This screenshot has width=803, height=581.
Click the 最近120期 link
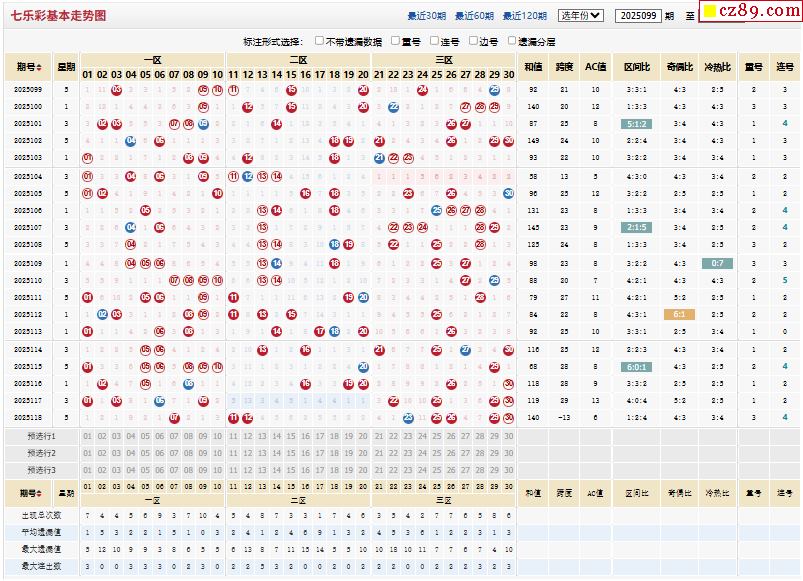pyautogui.click(x=524, y=16)
